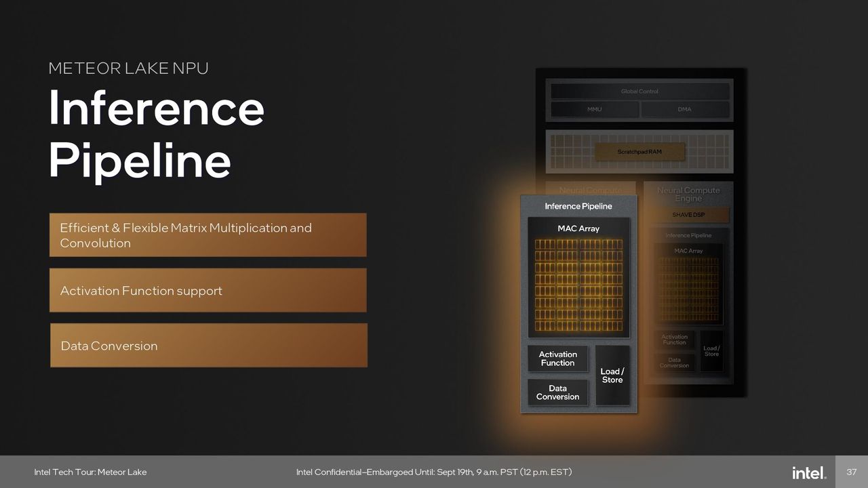
Task: Select the 'Data Conversion' orange box
Action: tap(208, 345)
